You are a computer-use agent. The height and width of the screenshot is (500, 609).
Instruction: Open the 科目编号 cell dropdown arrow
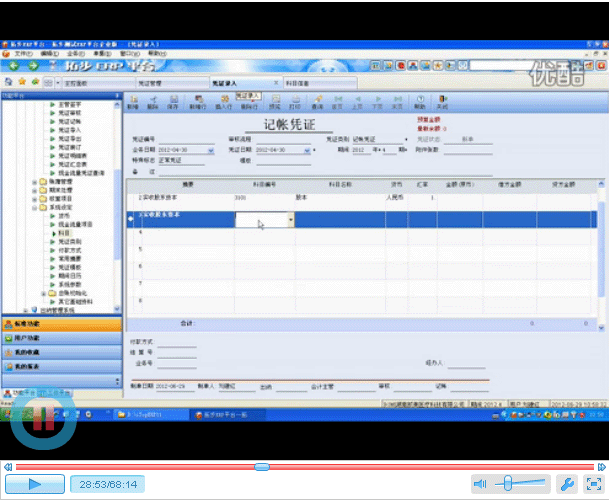click(290, 219)
